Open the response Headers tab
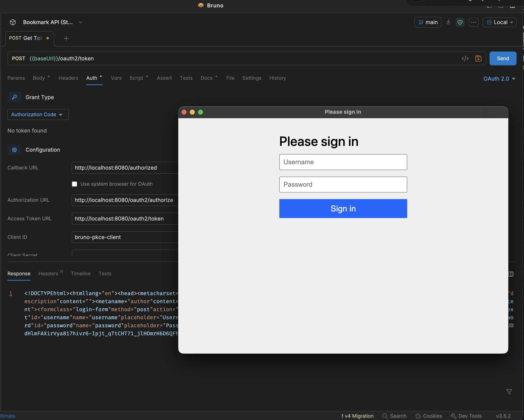The width and height of the screenshot is (524, 420). click(48, 274)
